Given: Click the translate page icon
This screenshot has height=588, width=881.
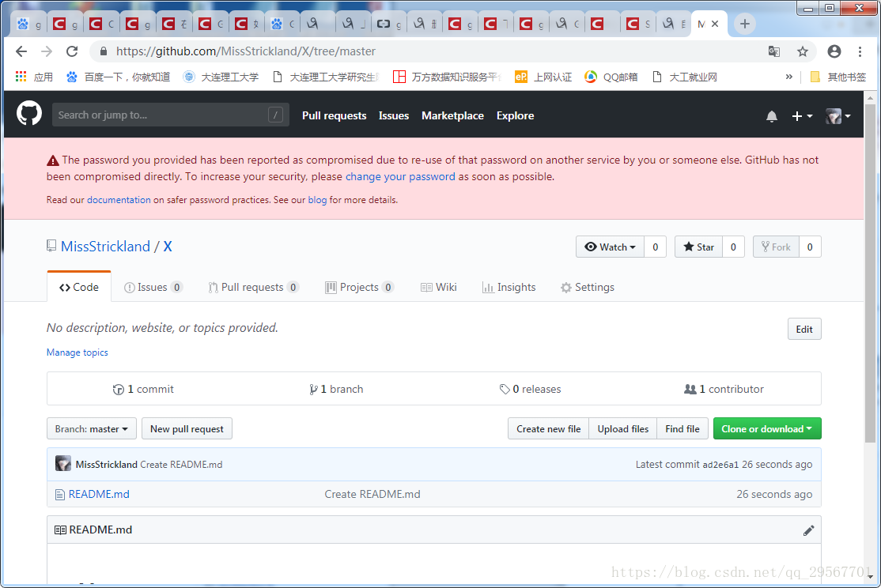Looking at the screenshot, I should (774, 51).
